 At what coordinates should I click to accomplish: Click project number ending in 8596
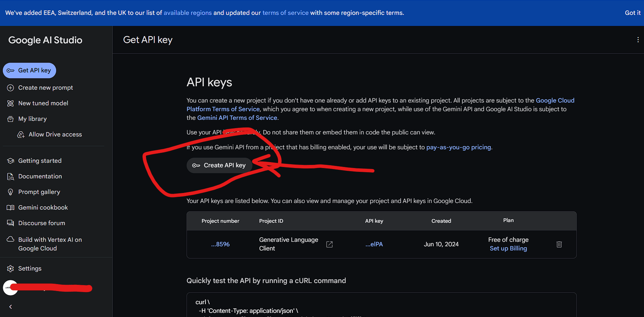221,244
